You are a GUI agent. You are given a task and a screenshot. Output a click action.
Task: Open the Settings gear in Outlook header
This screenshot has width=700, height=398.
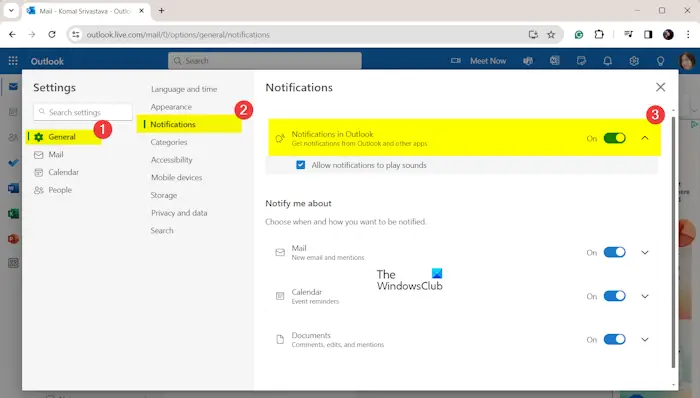634,61
